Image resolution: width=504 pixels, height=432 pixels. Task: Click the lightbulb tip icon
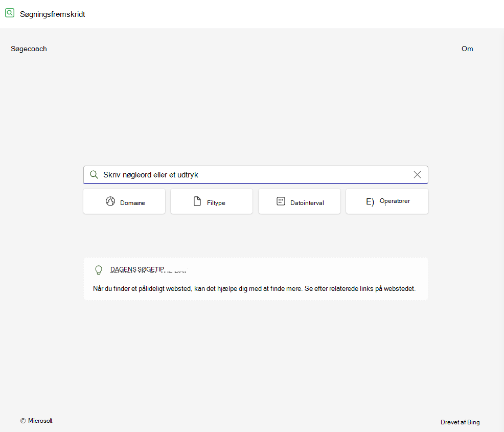pos(99,270)
